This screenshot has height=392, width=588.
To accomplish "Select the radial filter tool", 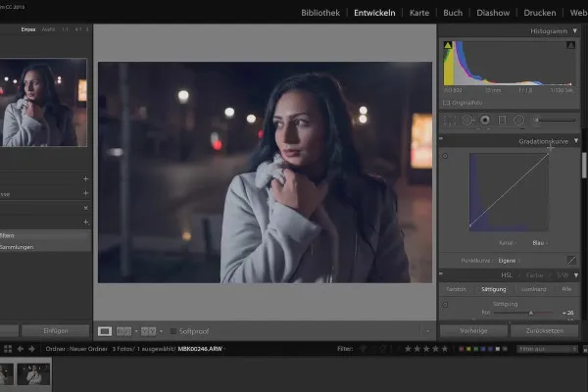I will tap(517, 120).
